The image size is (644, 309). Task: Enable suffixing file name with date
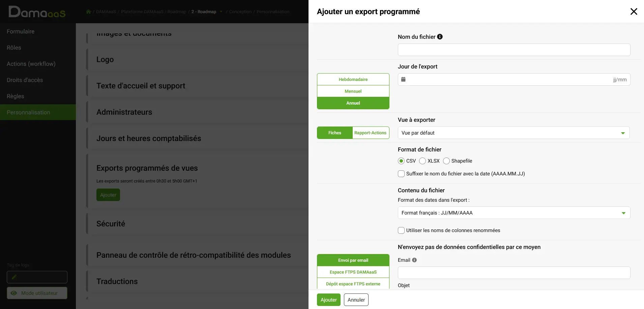(401, 174)
